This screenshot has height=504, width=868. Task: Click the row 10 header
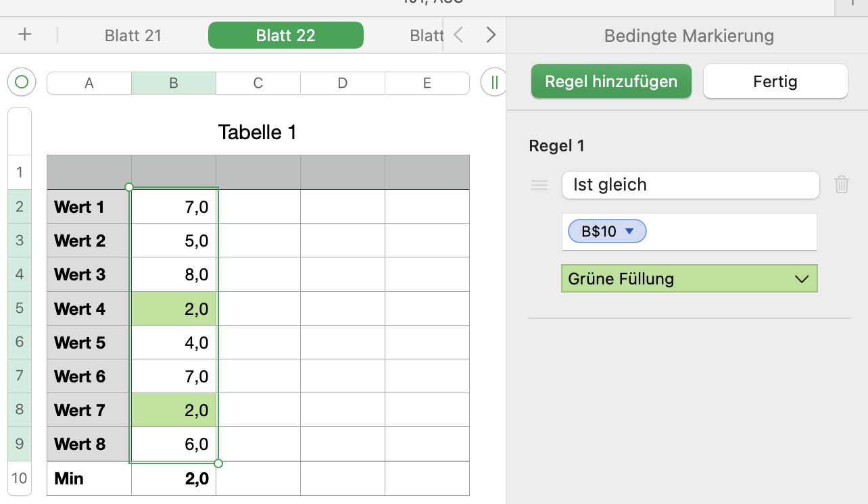click(20, 478)
